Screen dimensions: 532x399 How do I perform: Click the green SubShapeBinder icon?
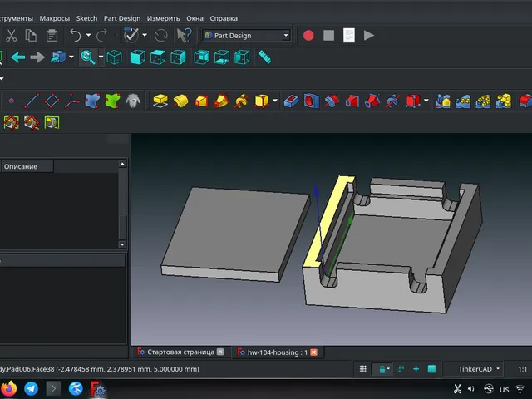pyautogui.click(x=113, y=101)
